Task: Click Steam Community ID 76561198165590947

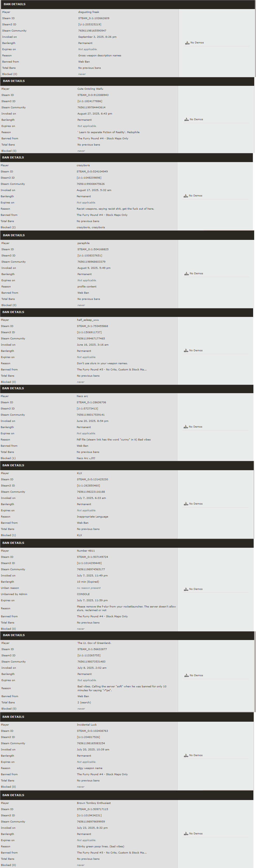Action: click(92, 31)
